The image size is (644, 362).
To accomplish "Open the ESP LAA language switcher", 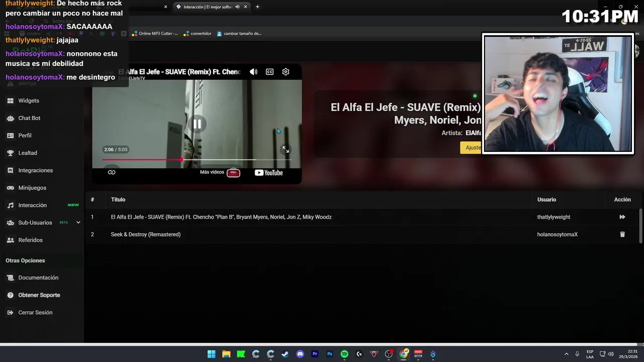I will [590, 354].
